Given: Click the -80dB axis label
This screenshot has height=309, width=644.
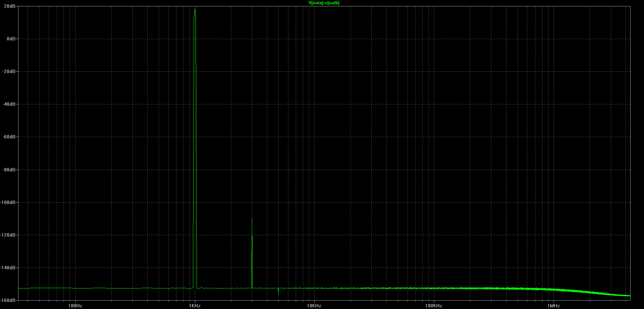Looking at the screenshot, I should coord(9,170).
